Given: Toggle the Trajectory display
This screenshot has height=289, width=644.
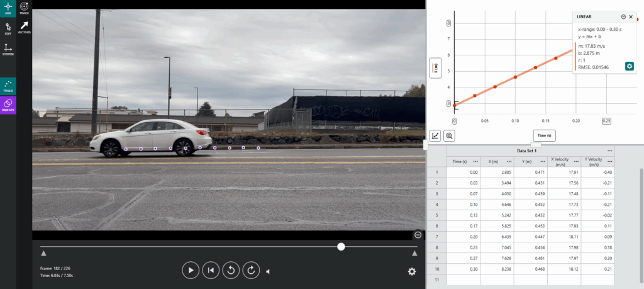Looking at the screenshot, I should point(8,105).
